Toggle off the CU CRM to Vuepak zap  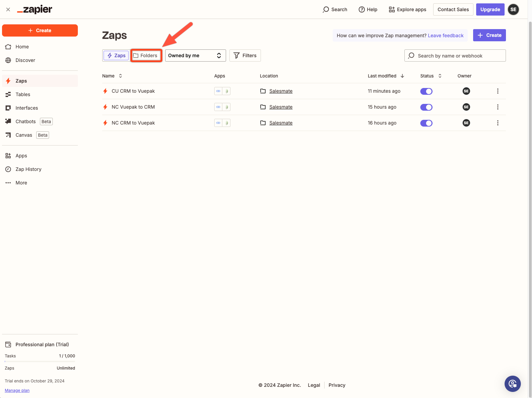(x=426, y=91)
